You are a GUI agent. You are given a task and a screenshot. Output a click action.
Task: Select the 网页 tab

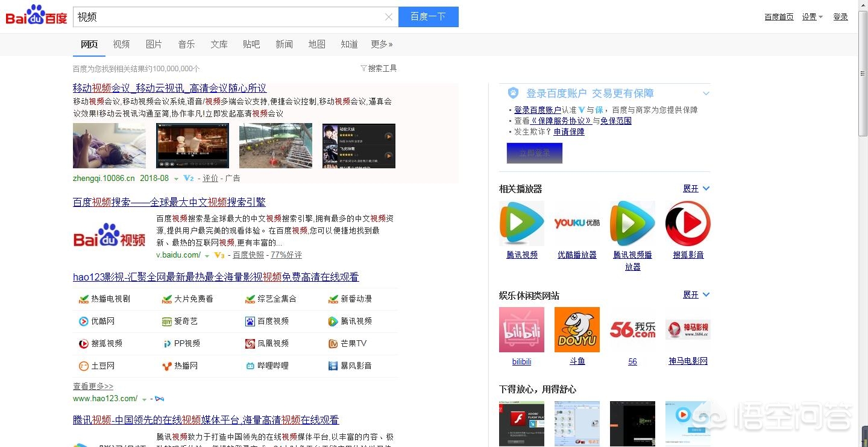point(89,44)
